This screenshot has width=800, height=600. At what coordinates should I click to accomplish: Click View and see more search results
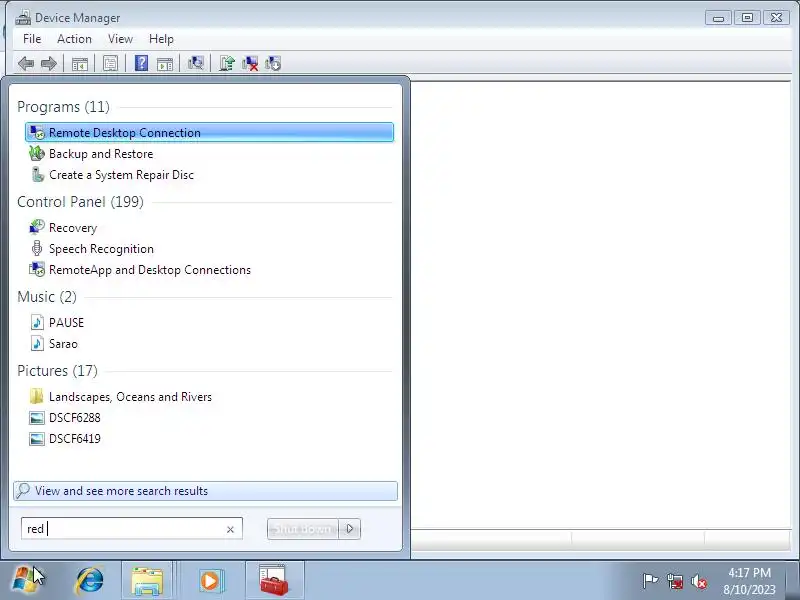point(205,491)
